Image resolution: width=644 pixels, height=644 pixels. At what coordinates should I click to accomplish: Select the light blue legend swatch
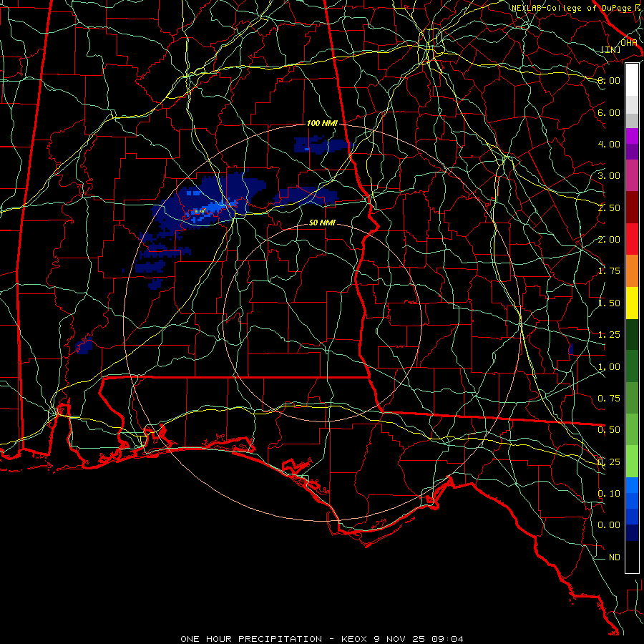(632, 485)
